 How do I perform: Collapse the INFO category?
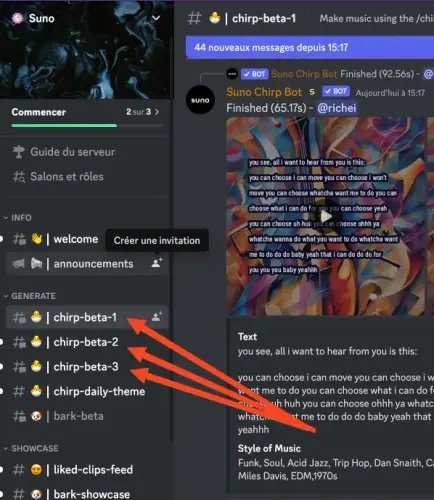[18, 218]
